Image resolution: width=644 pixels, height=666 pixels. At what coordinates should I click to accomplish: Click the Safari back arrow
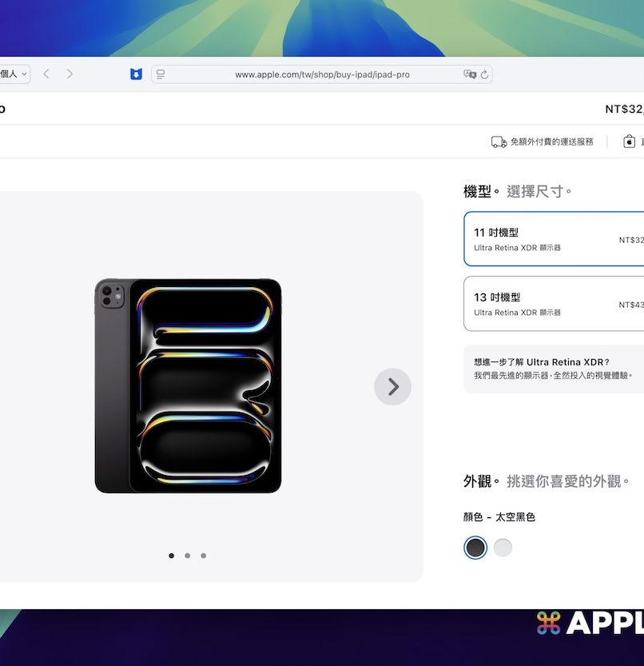(46, 74)
